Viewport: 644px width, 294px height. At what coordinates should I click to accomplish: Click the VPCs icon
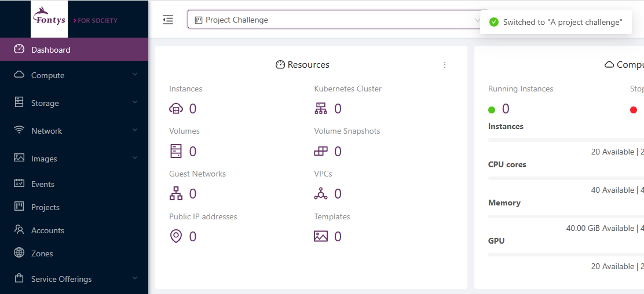click(x=321, y=194)
